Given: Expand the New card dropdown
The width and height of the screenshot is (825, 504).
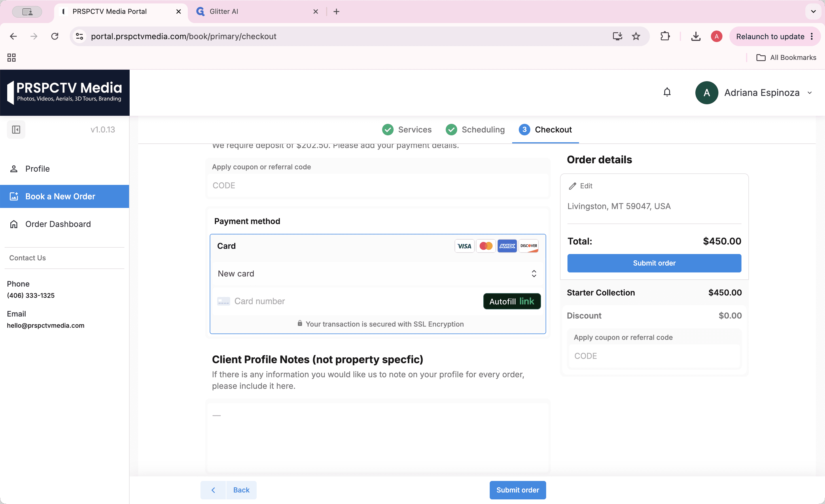Looking at the screenshot, I should point(378,273).
